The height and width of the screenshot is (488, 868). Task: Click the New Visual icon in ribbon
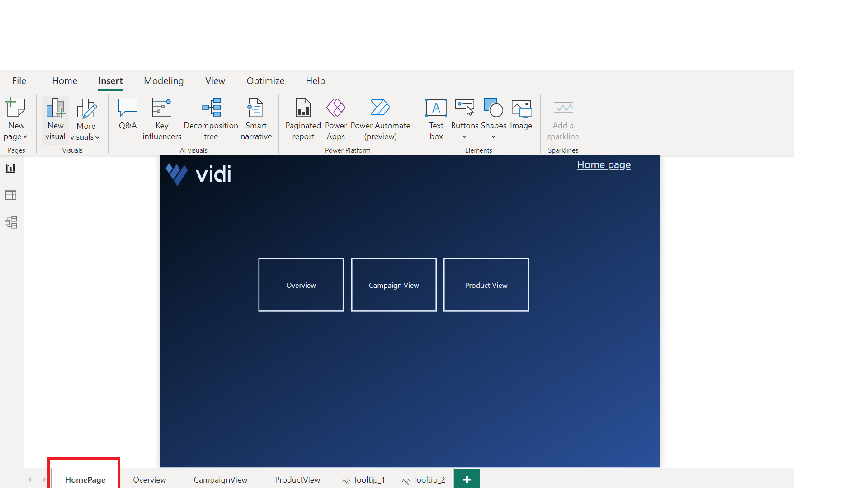pos(55,116)
